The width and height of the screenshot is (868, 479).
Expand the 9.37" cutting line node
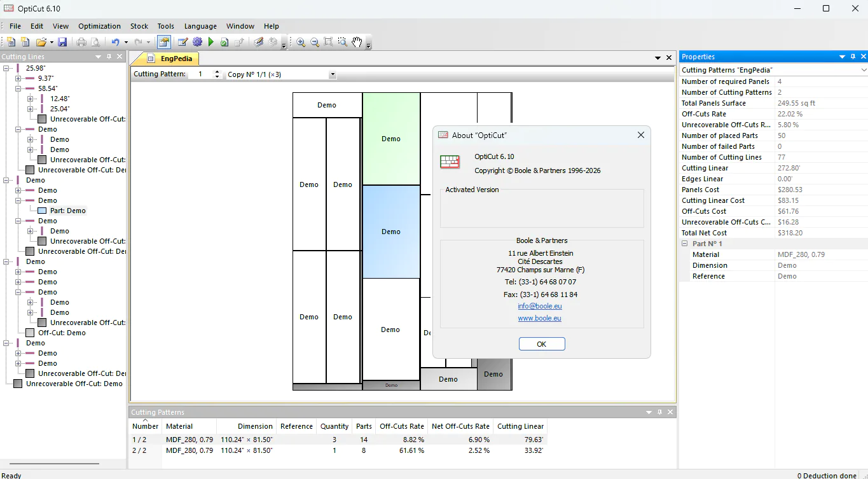tap(18, 78)
